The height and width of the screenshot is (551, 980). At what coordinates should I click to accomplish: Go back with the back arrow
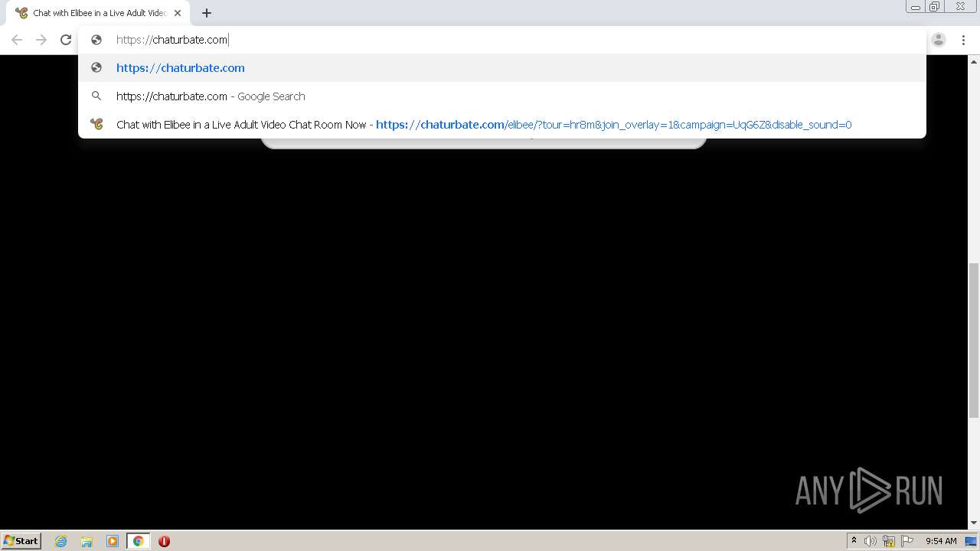pos(17,40)
